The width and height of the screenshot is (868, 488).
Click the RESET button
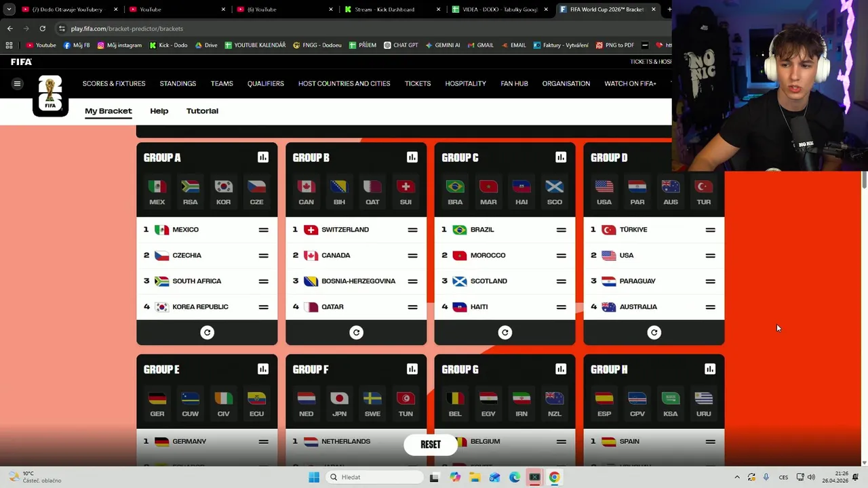(x=431, y=445)
